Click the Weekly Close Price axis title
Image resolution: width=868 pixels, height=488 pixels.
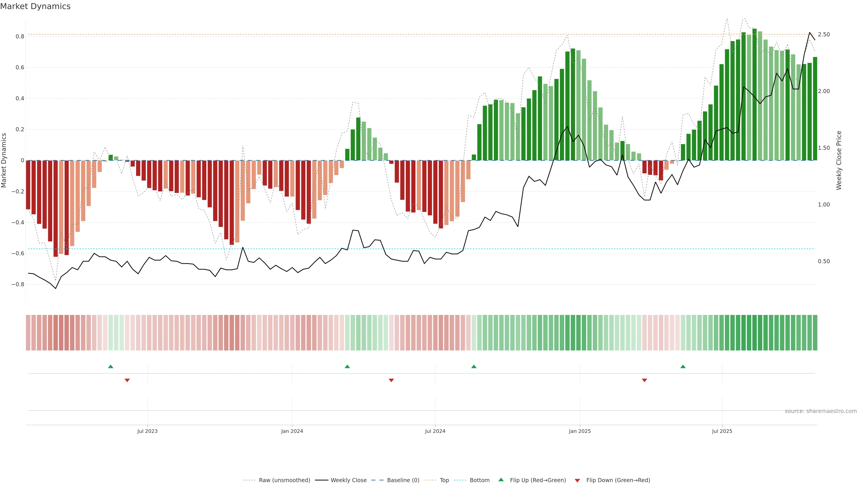tap(839, 160)
